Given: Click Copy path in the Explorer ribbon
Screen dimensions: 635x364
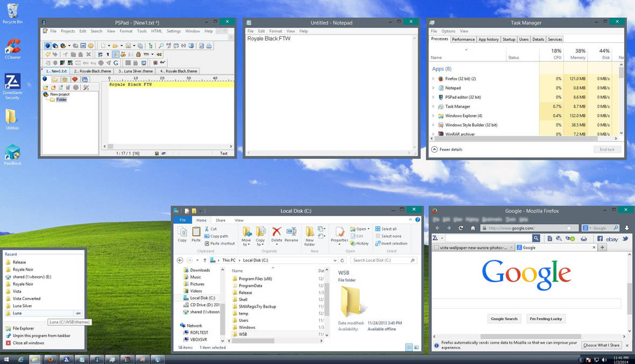Looking at the screenshot, I should click(x=217, y=235).
